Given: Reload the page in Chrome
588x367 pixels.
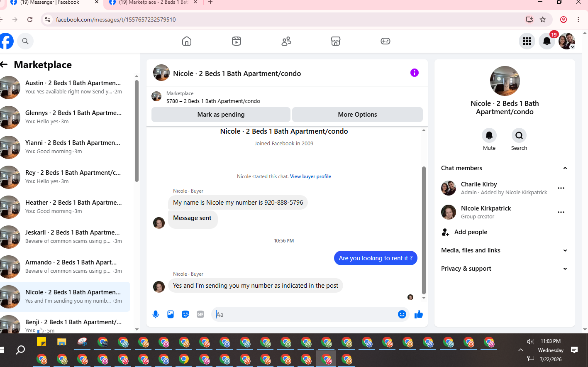Looking at the screenshot, I should click(x=30, y=20).
